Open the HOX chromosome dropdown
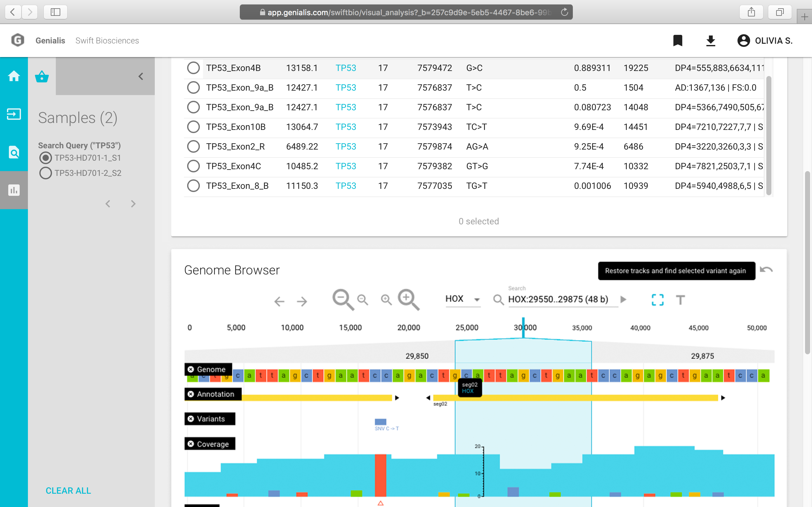 click(x=462, y=299)
